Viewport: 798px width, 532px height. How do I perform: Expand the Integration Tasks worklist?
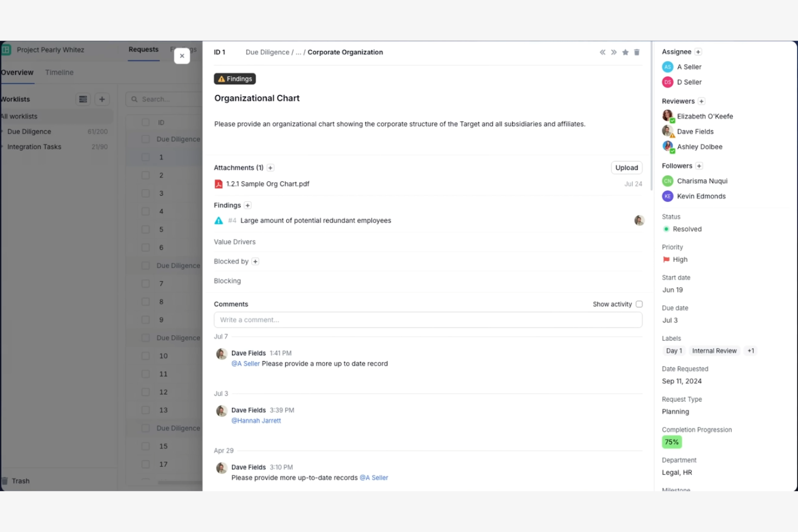click(3, 146)
